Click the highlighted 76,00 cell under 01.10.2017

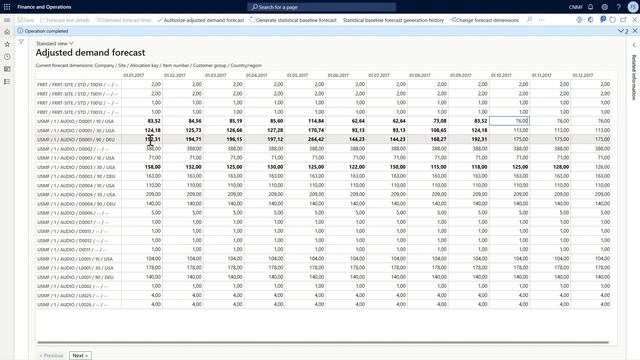(509, 121)
